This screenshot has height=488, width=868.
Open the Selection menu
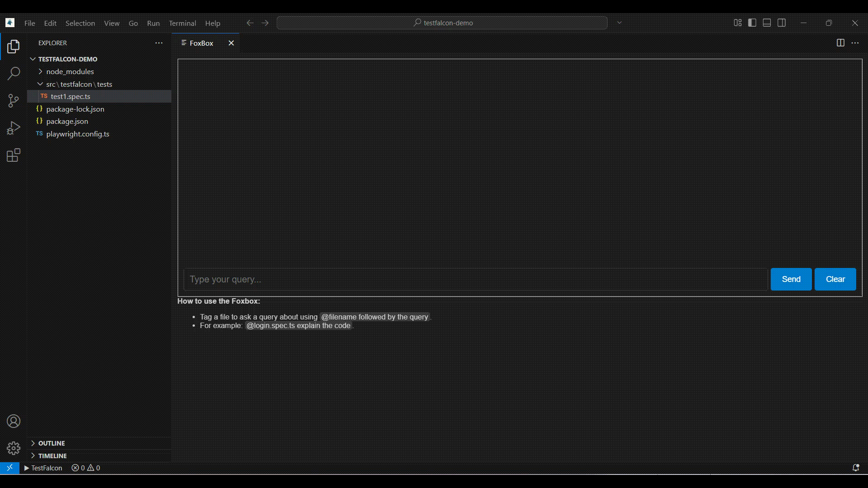[80, 23]
